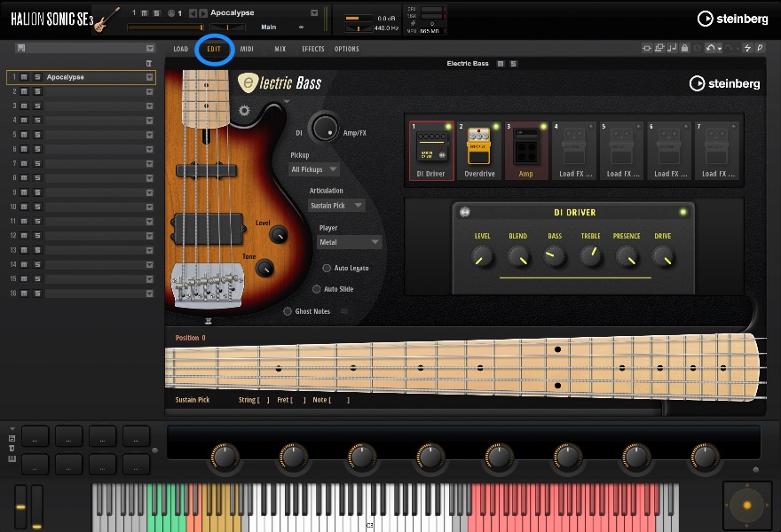Click the Level knob on the bass body
The width and height of the screenshot is (781, 532).
tap(278, 234)
